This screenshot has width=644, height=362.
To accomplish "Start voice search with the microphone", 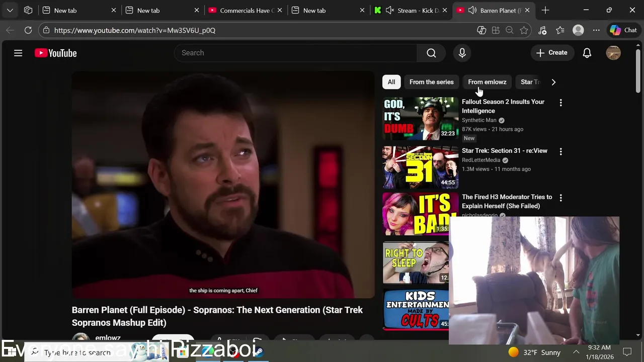I will click(462, 53).
